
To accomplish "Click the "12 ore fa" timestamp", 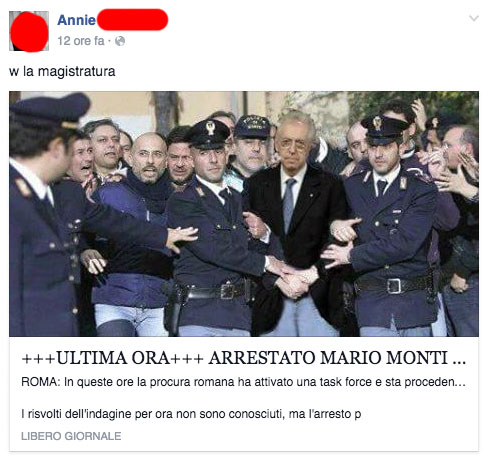I will pyautogui.click(x=81, y=41).
